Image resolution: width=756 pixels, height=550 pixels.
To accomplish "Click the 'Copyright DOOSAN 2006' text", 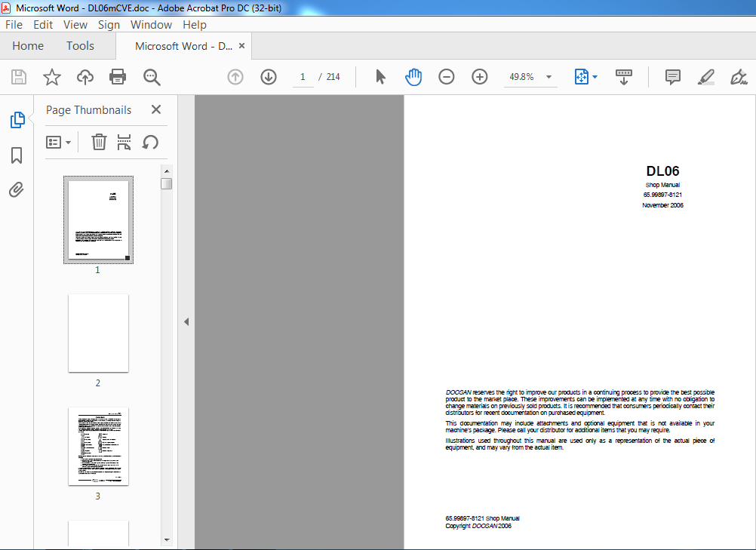I will [478, 526].
